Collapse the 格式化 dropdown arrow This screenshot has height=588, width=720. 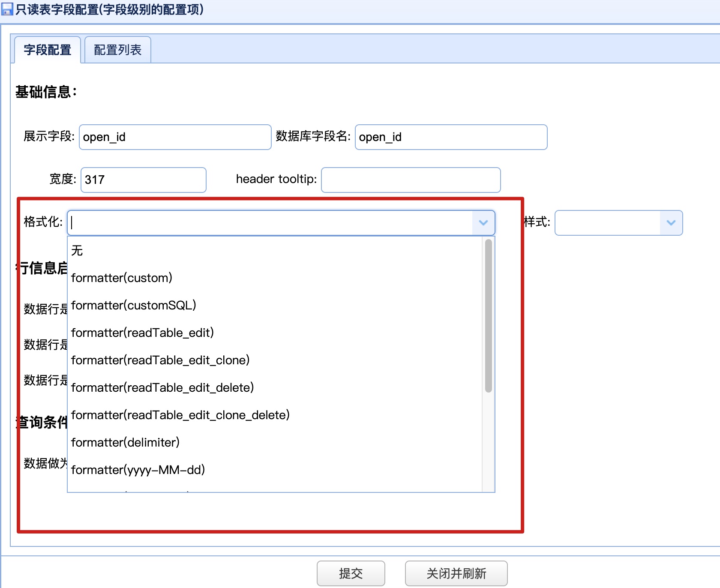[483, 223]
